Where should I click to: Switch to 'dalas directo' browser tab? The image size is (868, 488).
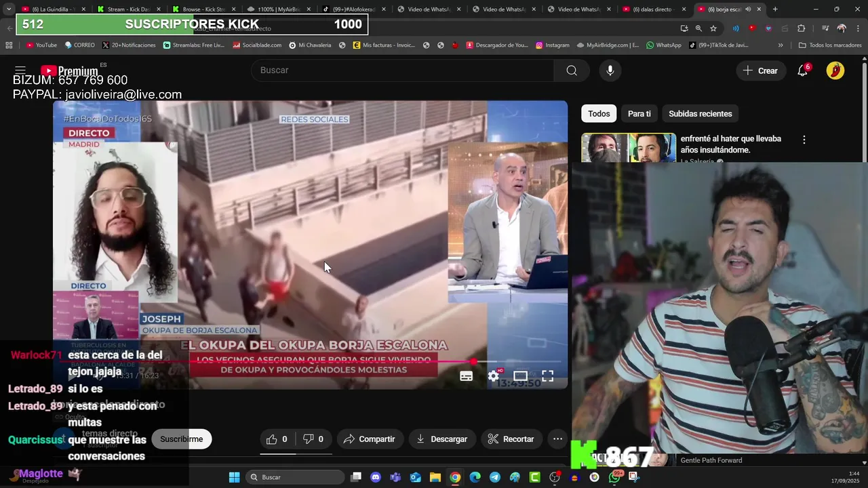653,9
